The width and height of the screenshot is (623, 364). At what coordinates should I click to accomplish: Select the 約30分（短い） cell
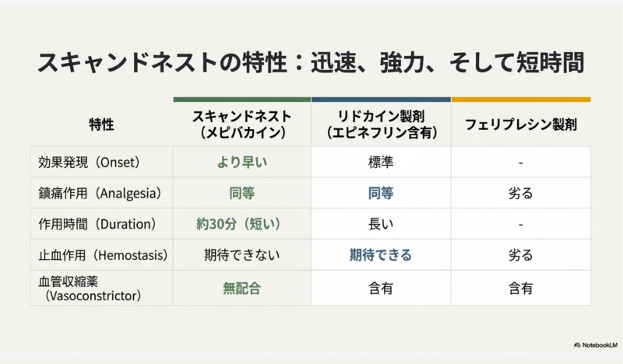[241, 224]
